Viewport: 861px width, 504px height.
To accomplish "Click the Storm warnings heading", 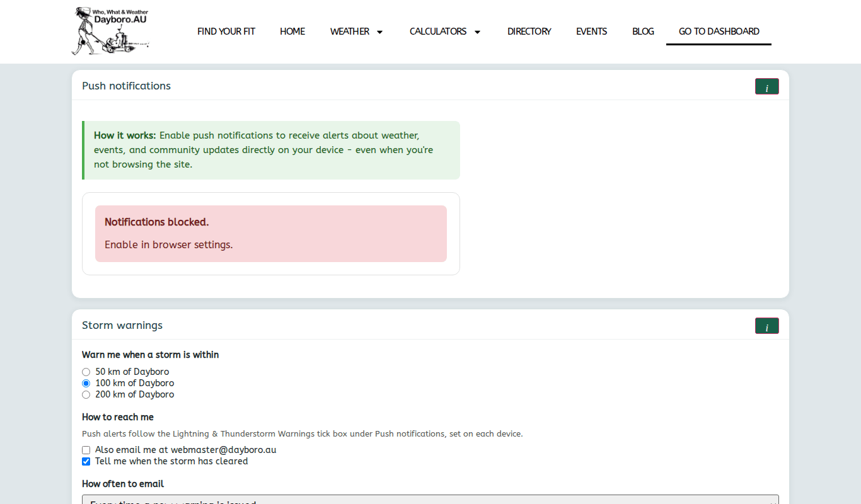I will (x=122, y=325).
